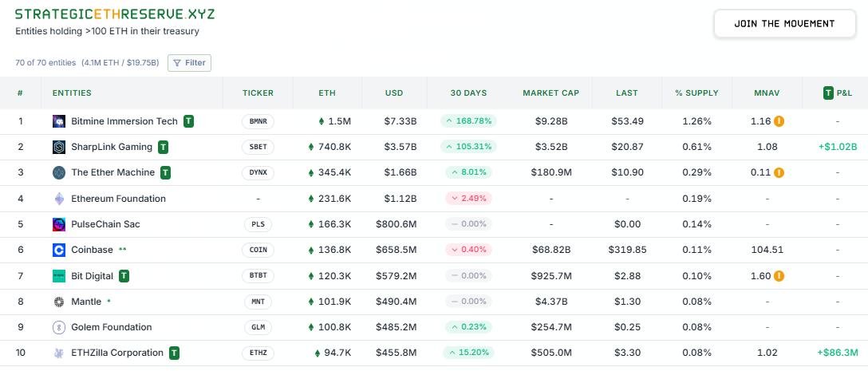Click the Bit Digital logo icon
This screenshot has height=371, width=868.
tap(59, 276)
